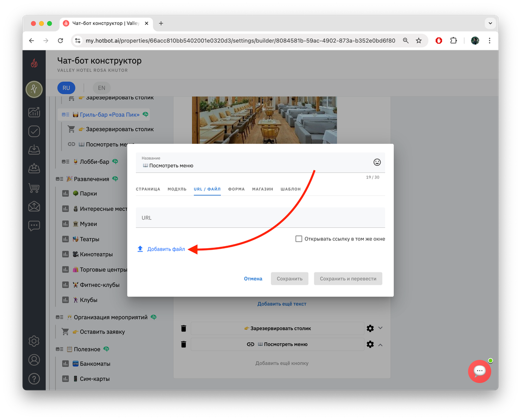View site information icon in address bar

coord(78,41)
